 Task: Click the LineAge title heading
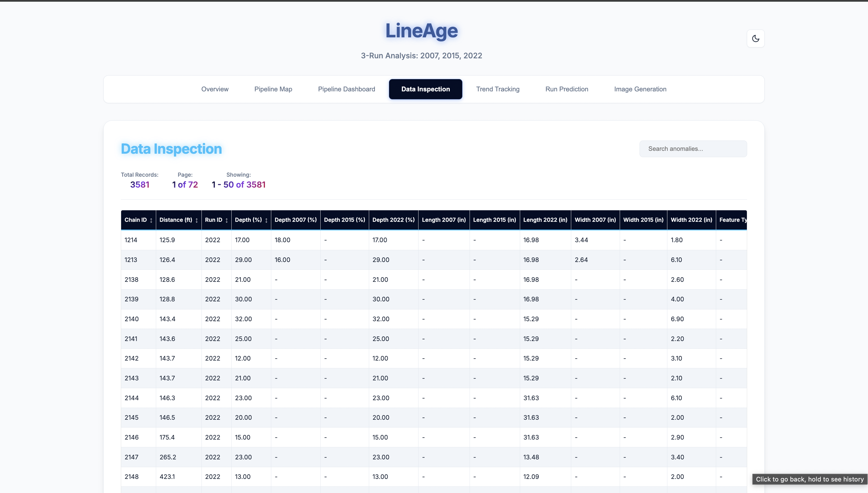pos(421,30)
